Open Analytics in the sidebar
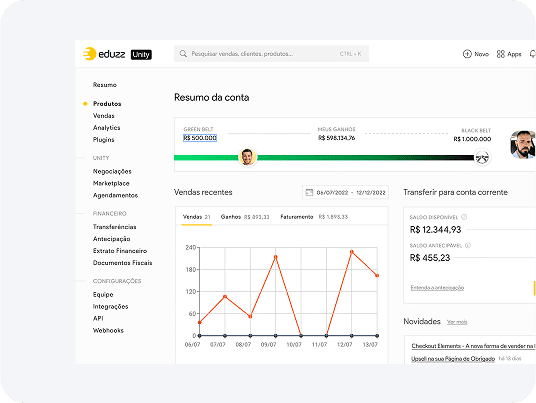 click(x=106, y=127)
